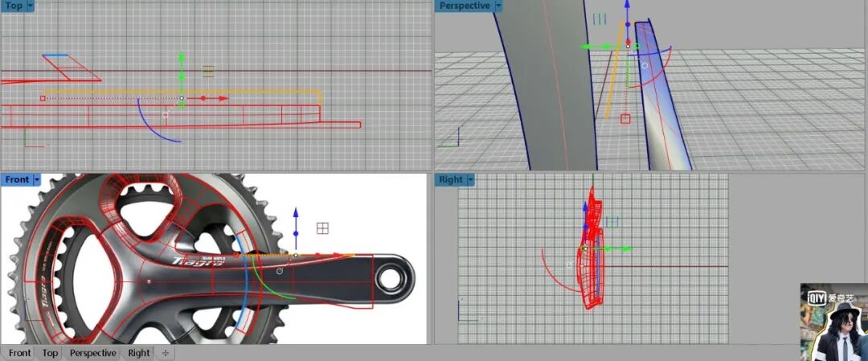Click gumball menu ball in Perspective viewport
This screenshot has height=361, width=868.
[x=645, y=65]
